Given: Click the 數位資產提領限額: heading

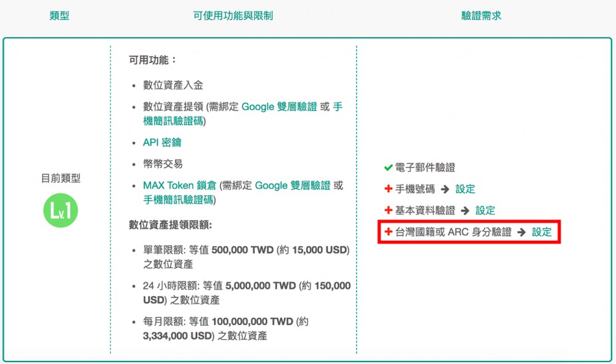Looking at the screenshot, I should coord(171,225).
